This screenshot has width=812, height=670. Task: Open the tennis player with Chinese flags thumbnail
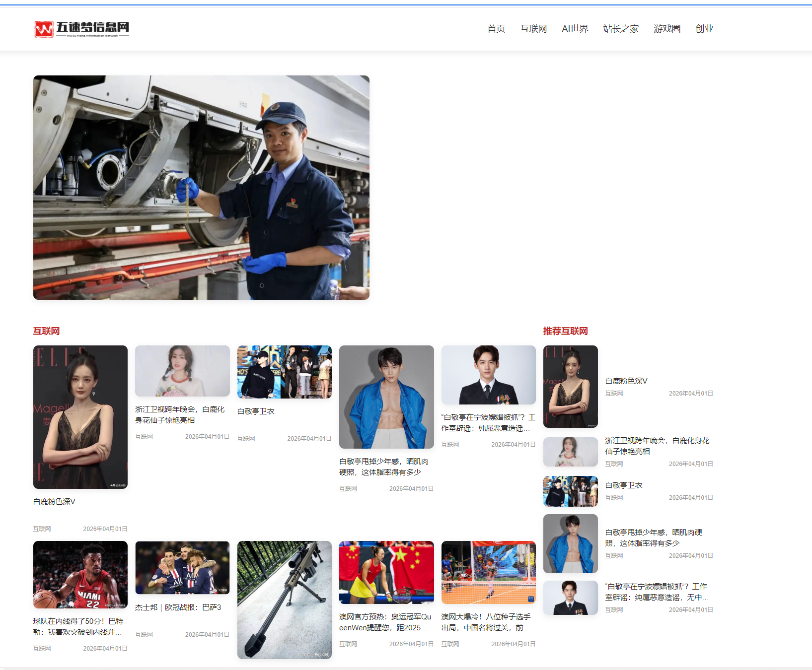pos(386,572)
